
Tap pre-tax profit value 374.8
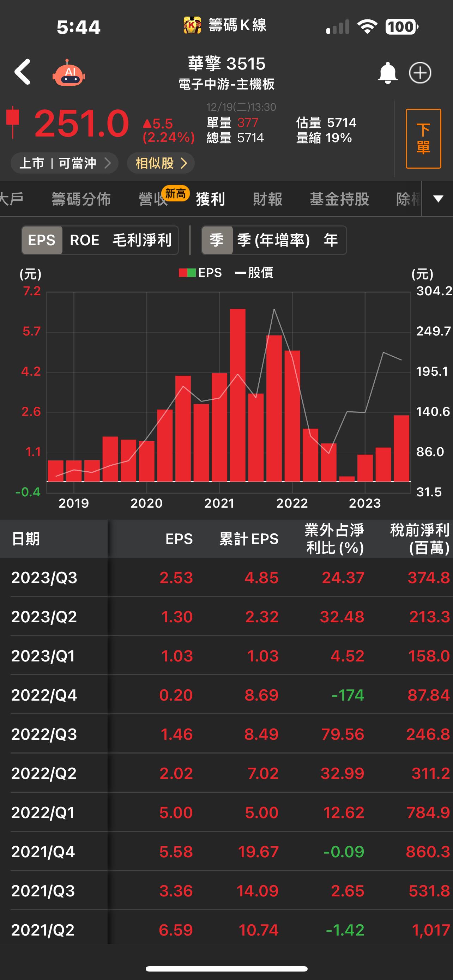click(x=429, y=577)
